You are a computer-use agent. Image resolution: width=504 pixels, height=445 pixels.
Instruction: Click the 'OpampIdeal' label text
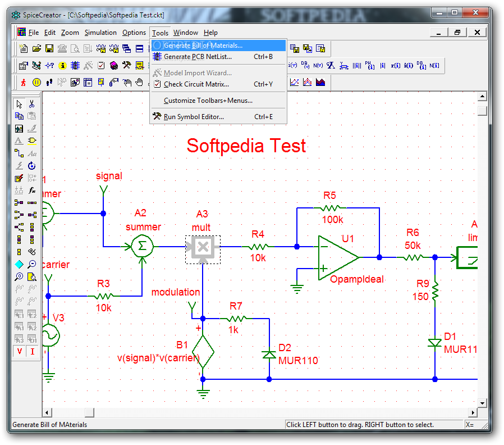(357, 279)
